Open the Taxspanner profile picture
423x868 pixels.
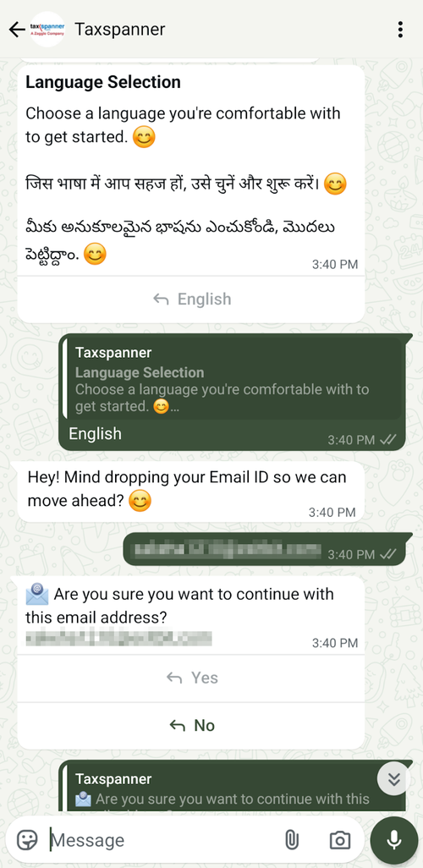click(x=47, y=30)
